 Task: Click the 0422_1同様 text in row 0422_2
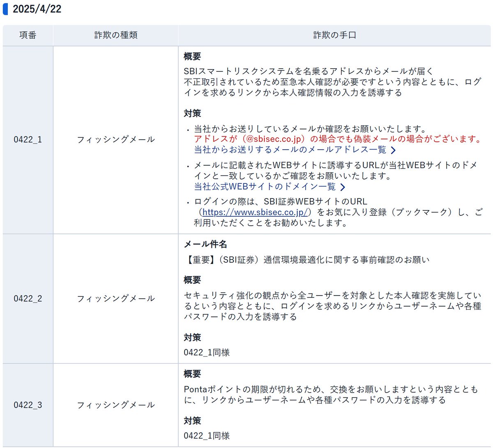207,352
